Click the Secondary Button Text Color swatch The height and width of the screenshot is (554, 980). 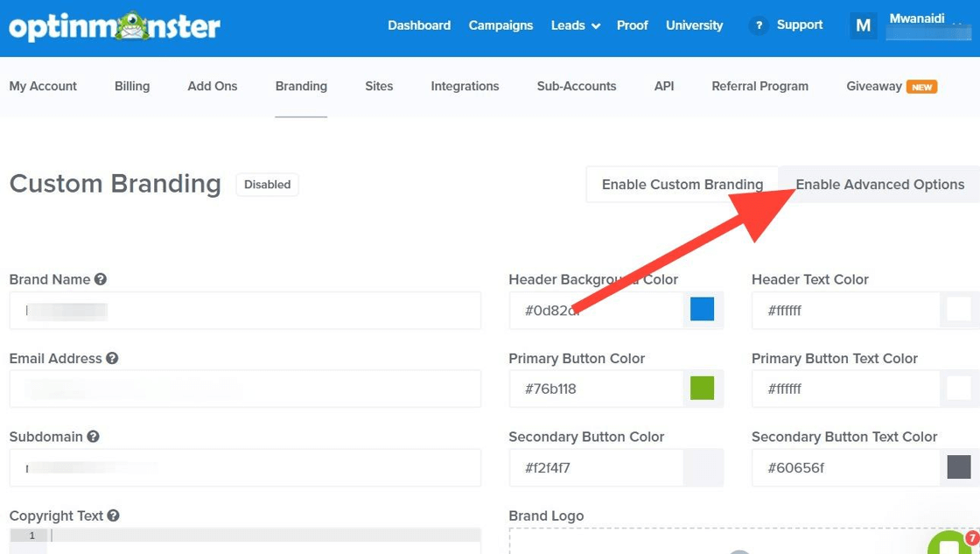[x=957, y=467]
